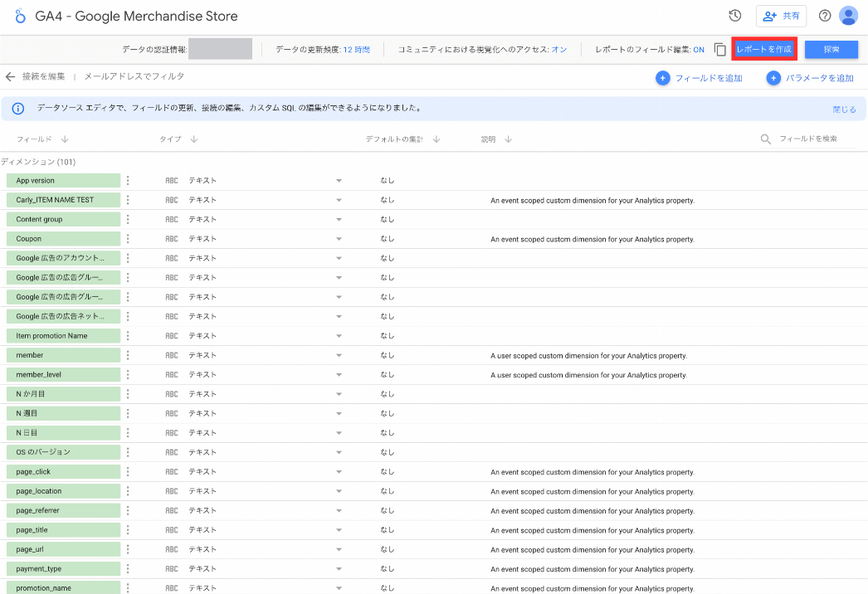Toggle community visualization access オン
This screenshot has width=868, height=594.
coord(559,49)
